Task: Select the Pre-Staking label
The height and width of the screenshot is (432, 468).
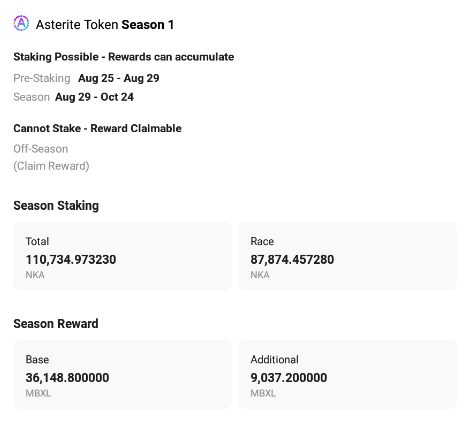Action: (x=42, y=78)
